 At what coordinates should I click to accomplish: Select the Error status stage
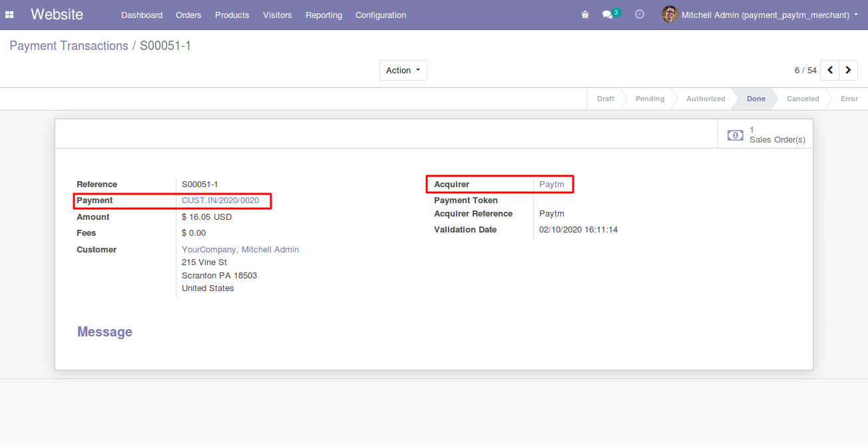coord(849,99)
